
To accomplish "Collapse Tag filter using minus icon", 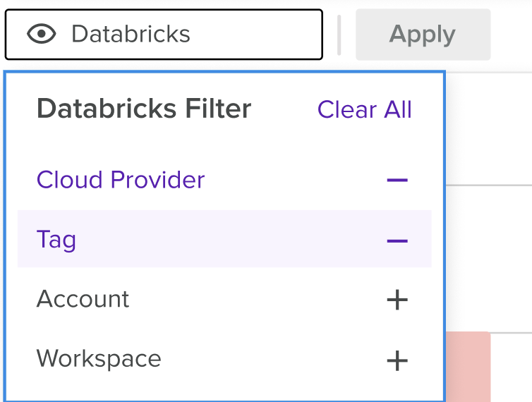I will (x=397, y=241).
